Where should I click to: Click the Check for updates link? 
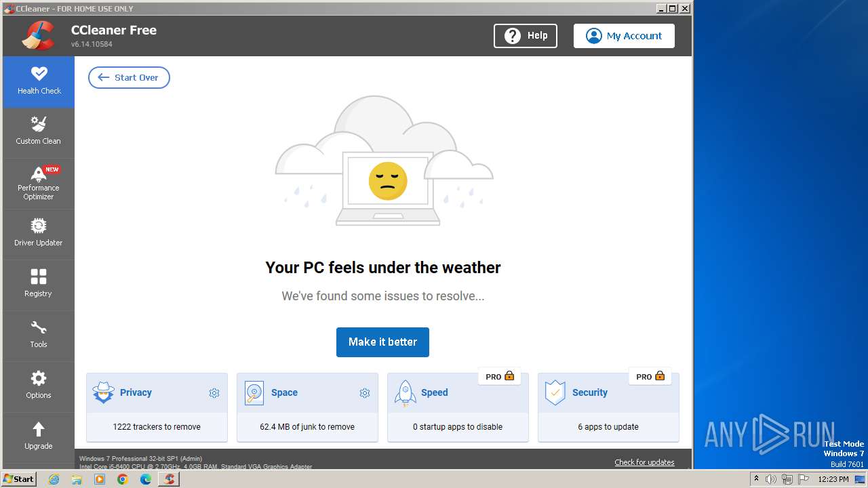pos(644,462)
